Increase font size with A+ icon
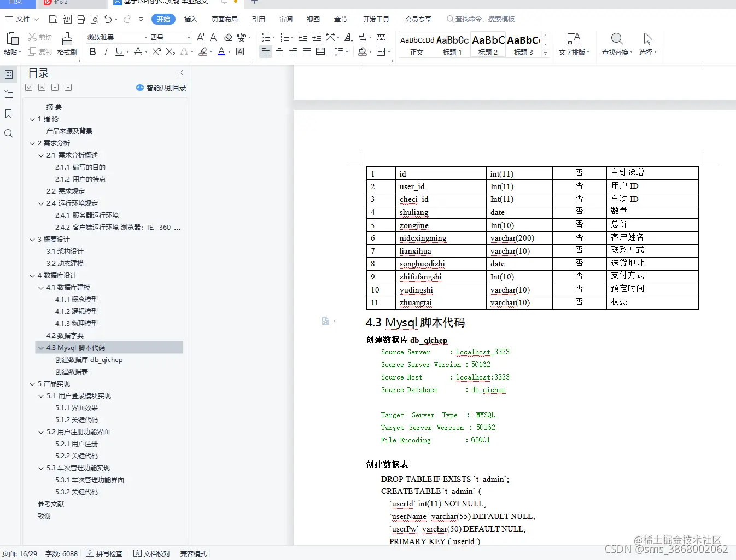This screenshot has height=560, width=736. click(201, 37)
